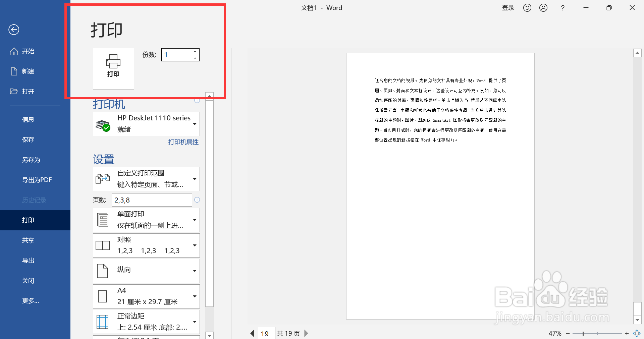The width and height of the screenshot is (644, 339).
Task: Click the settings panel scroll-down arrow
Action: pyautogui.click(x=209, y=335)
